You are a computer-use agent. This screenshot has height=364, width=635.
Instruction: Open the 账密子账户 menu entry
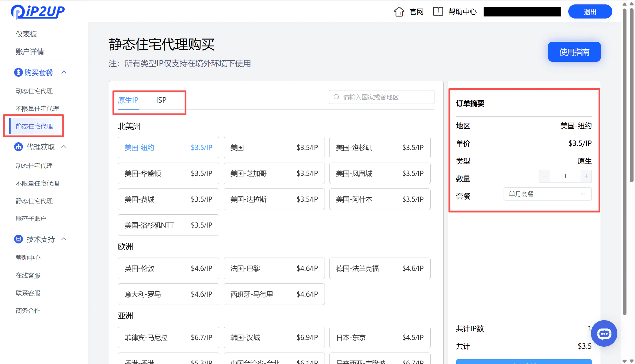[x=31, y=218]
